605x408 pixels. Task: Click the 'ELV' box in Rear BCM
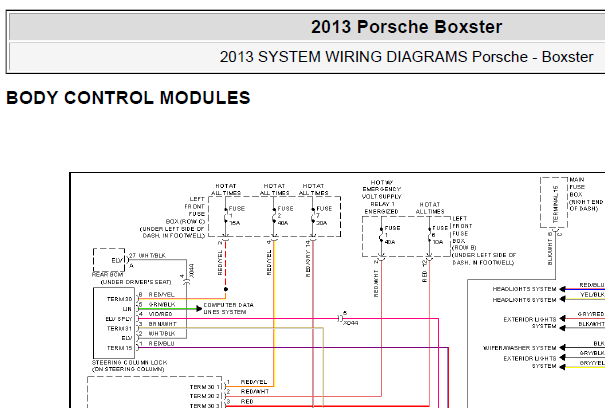click(109, 260)
